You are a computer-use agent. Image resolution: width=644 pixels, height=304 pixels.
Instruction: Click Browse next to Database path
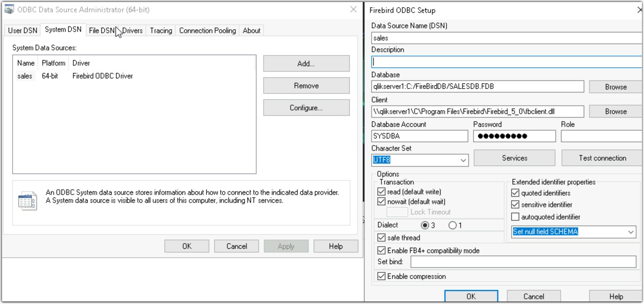(x=615, y=87)
